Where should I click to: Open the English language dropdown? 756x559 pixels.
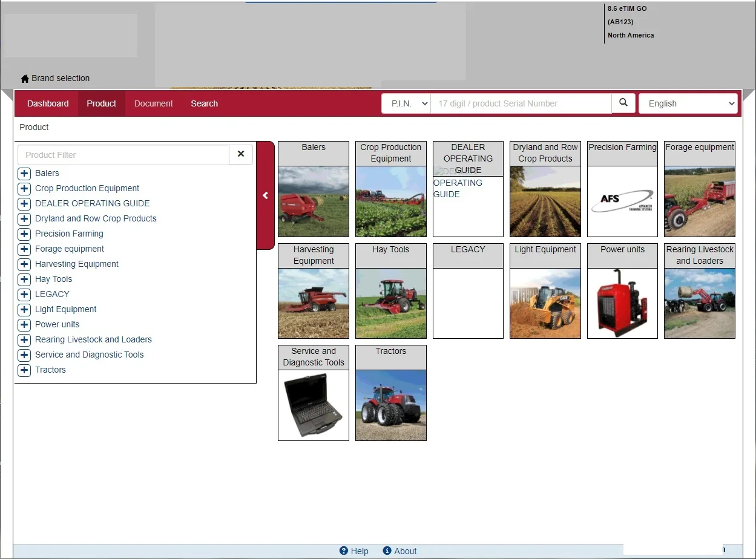(x=688, y=103)
